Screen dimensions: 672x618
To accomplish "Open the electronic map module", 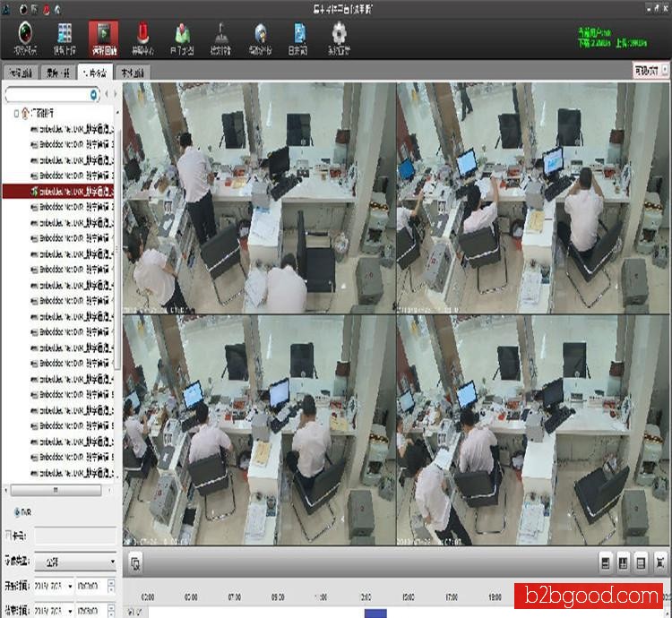I will coord(182,39).
